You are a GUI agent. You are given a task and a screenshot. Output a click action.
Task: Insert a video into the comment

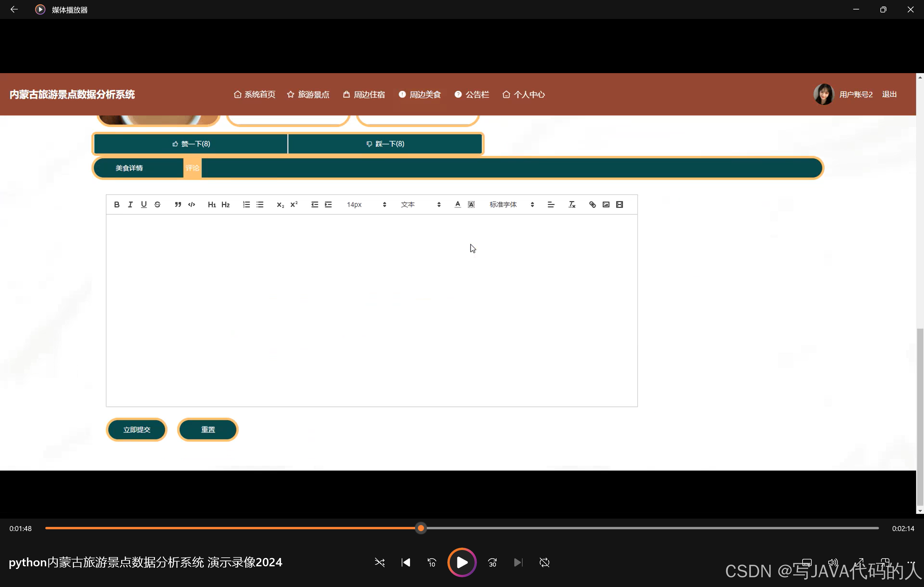click(x=620, y=204)
